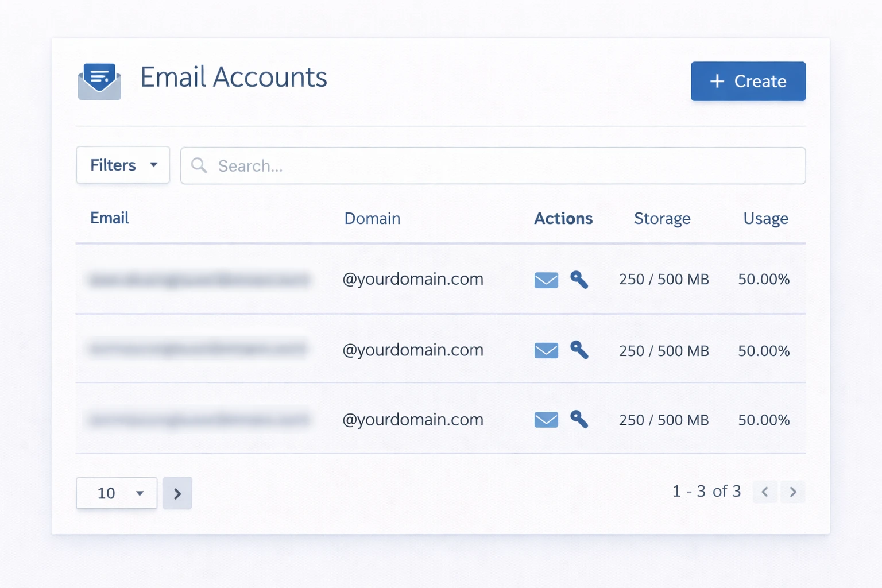Click the previous page arrow near pagination
The width and height of the screenshot is (882, 588).
pyautogui.click(x=765, y=492)
